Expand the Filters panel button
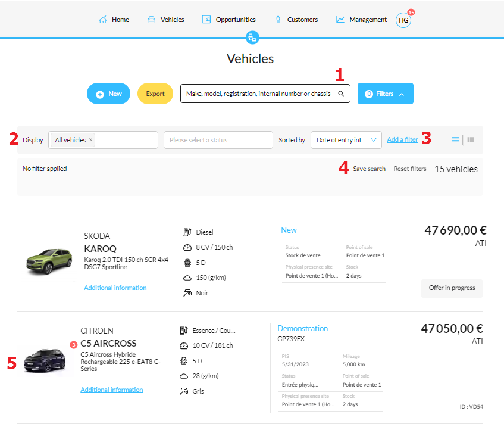504x430 pixels. pos(386,94)
